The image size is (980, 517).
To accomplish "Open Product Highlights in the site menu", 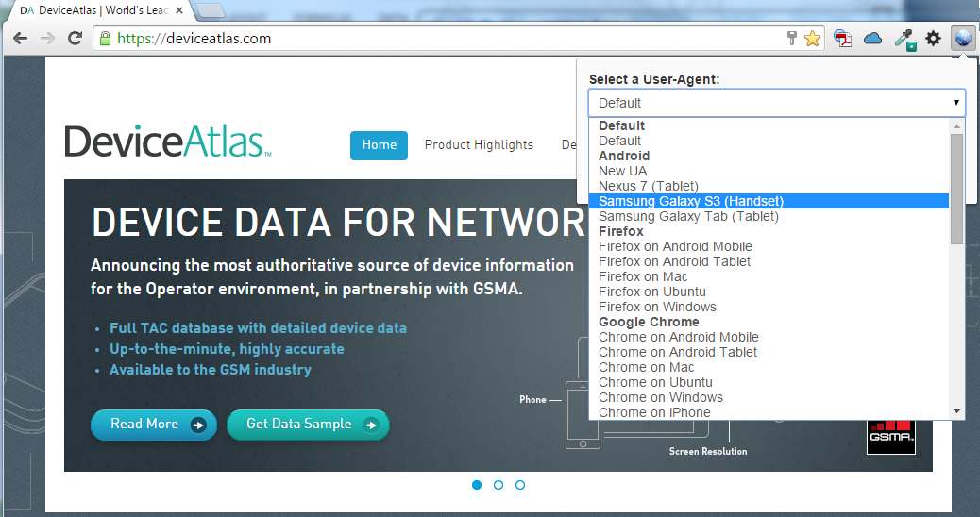I will point(479,145).
